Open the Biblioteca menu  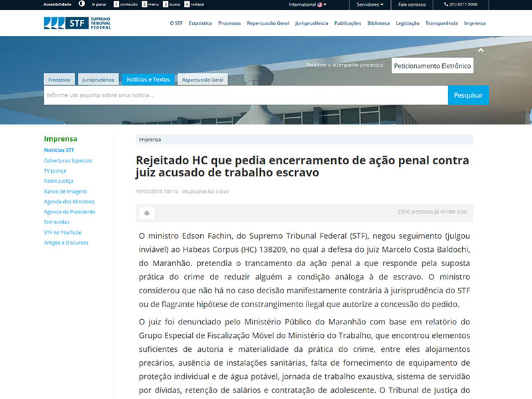(x=378, y=23)
